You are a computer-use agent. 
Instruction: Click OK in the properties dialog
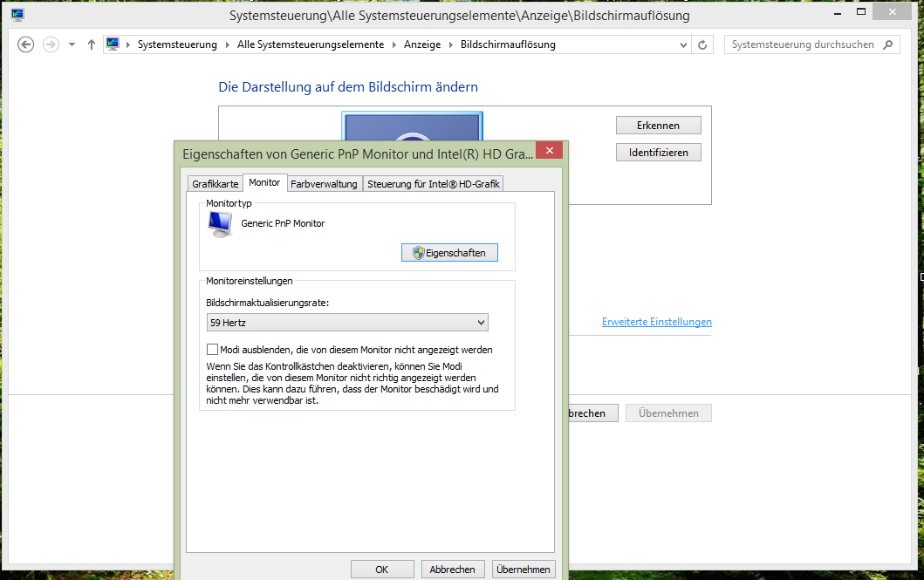(382, 570)
